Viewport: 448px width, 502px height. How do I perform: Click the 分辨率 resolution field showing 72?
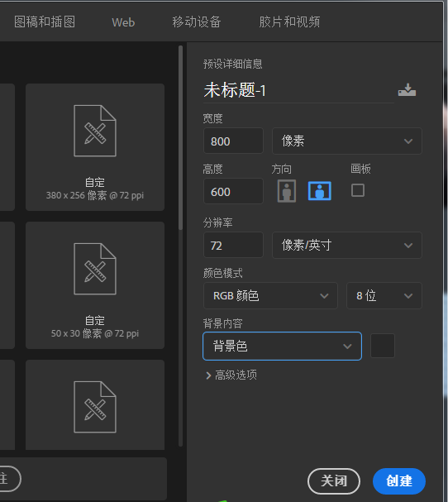(233, 245)
